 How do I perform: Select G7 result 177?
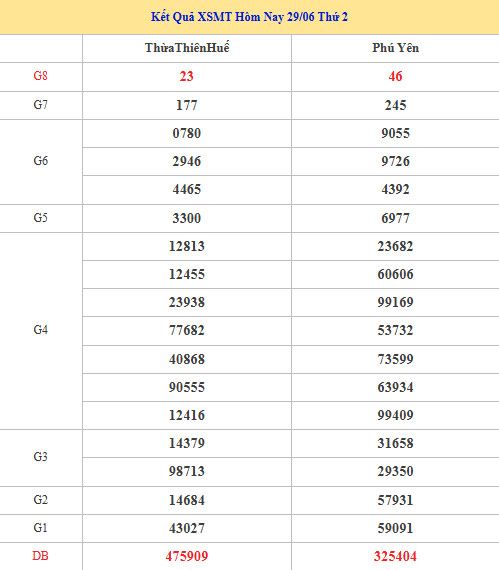point(186,105)
